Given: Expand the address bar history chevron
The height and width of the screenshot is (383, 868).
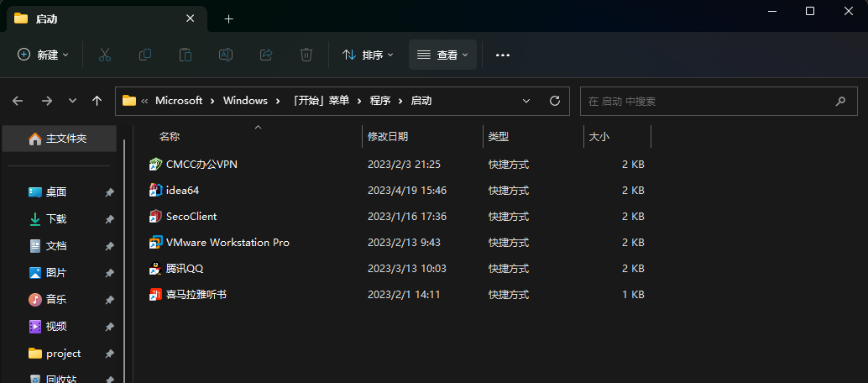Looking at the screenshot, I should 526,101.
